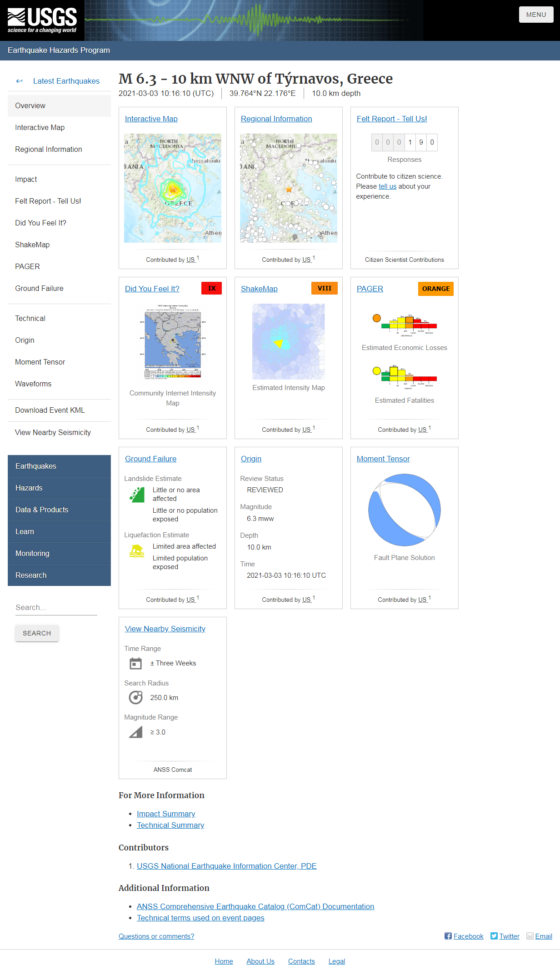Screen dimensions: 560x980
Task: Open the Hazards section in blue navigation
Action: pos(29,488)
